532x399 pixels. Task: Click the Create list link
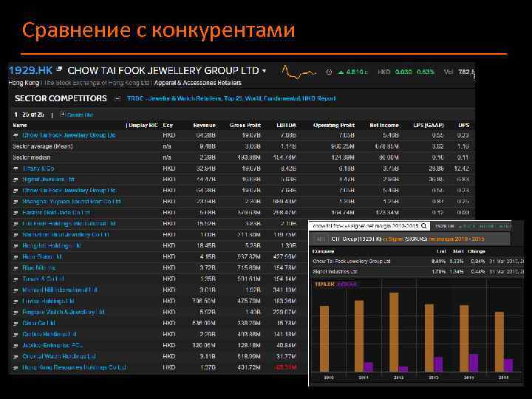click(x=80, y=115)
